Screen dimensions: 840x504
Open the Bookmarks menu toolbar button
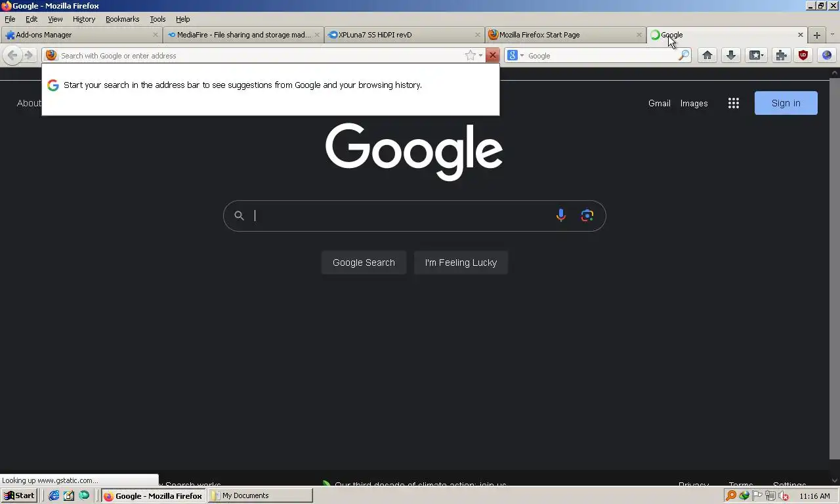756,55
